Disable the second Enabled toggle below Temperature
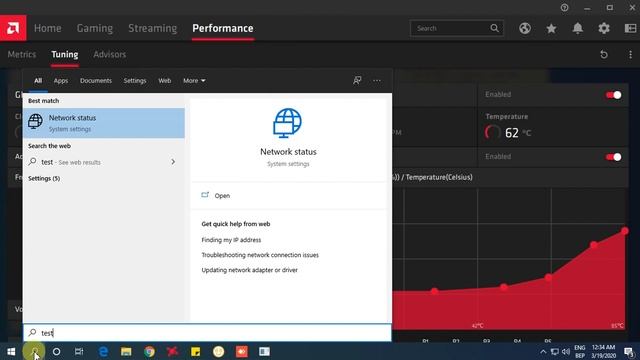Screen dimensions: 640x360 [x=613, y=157]
